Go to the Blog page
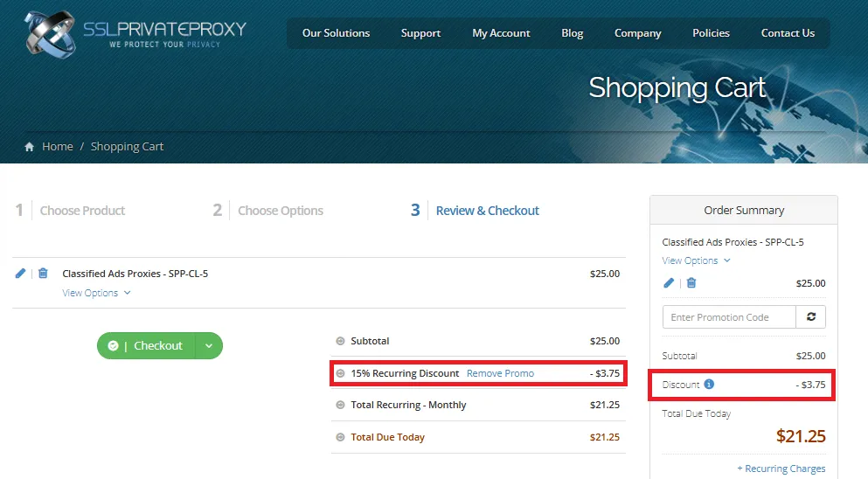This screenshot has width=868, height=479. click(572, 33)
